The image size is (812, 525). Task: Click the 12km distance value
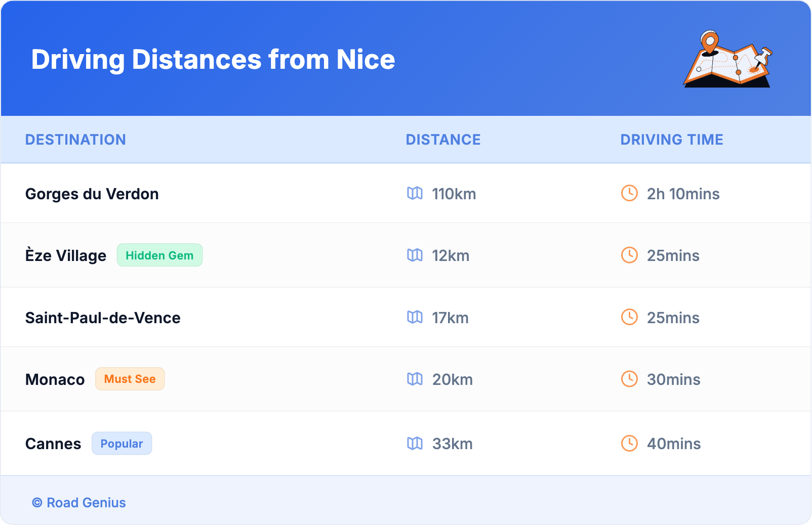point(451,255)
